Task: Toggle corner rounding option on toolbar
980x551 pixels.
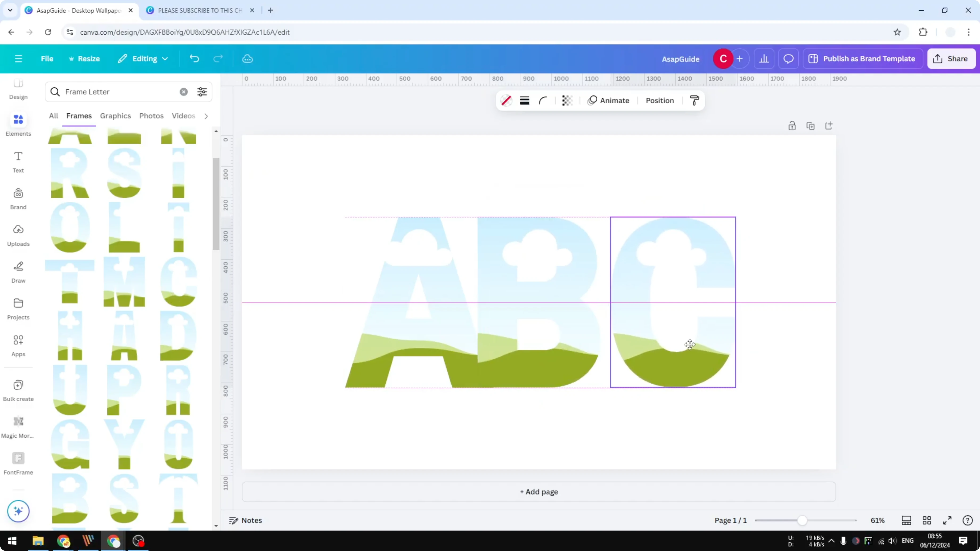Action: (x=543, y=100)
